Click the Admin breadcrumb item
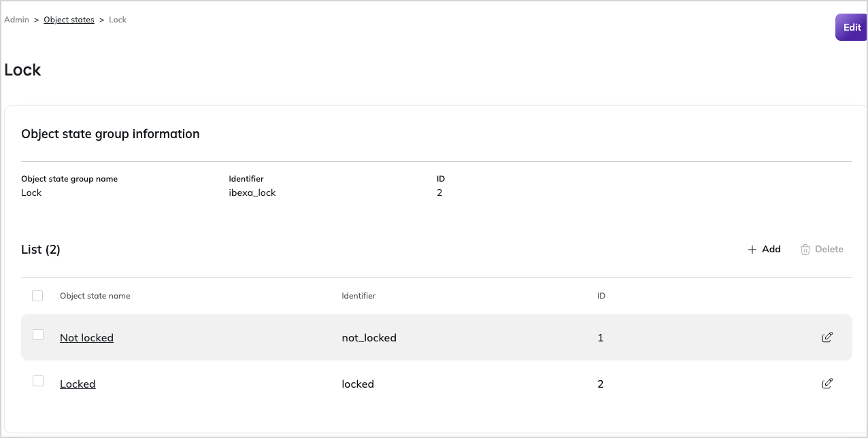Screen dimensions: 868x438 click(x=16, y=20)
